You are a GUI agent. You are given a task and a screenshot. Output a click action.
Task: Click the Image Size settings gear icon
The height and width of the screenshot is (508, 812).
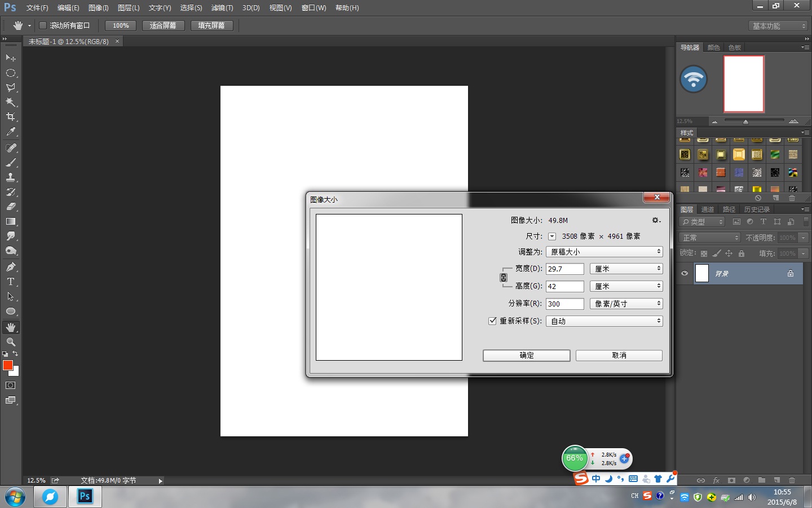click(x=656, y=220)
